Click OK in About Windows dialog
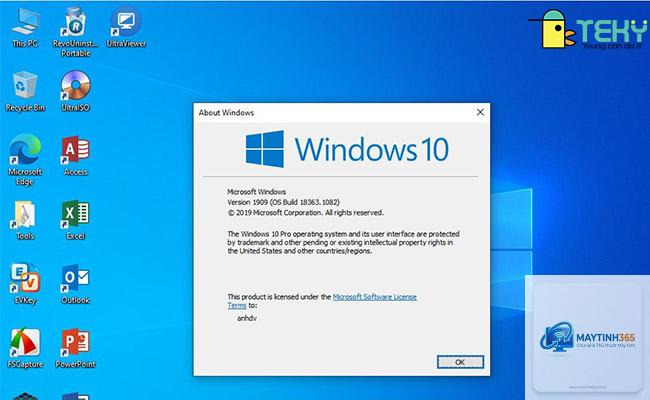 pyautogui.click(x=460, y=362)
